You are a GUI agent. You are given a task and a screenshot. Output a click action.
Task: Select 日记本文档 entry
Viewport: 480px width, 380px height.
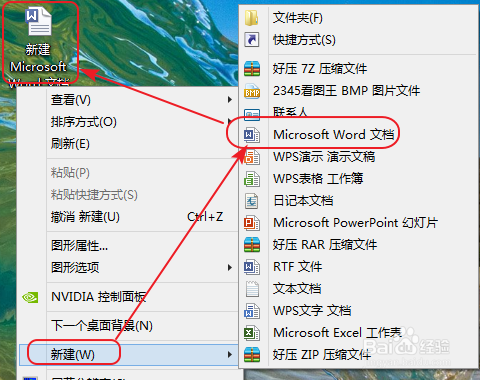point(359,201)
